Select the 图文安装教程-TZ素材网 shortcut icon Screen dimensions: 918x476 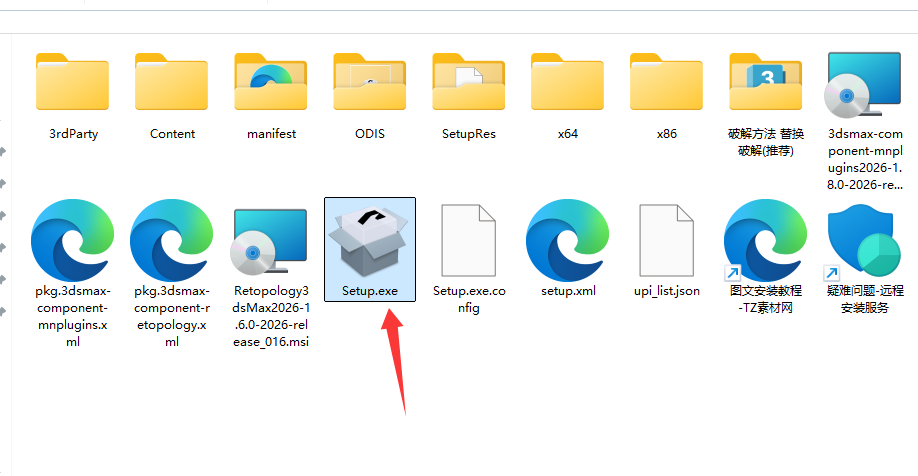pos(765,240)
